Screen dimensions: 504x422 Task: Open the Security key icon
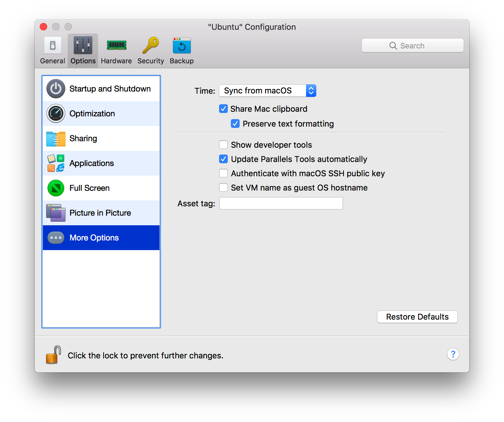151,45
